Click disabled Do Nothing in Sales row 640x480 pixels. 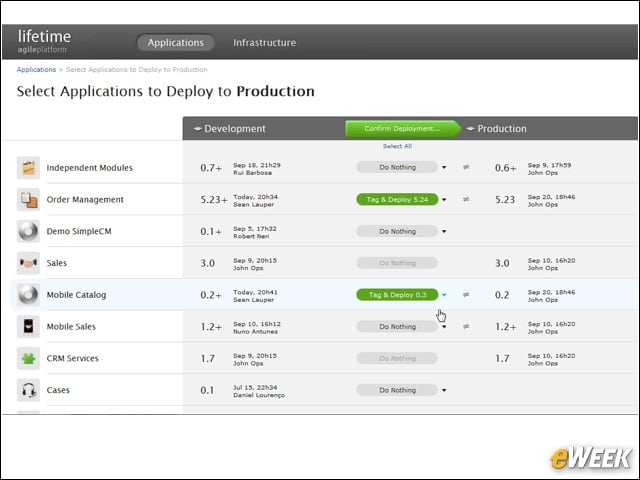[x=397, y=263]
